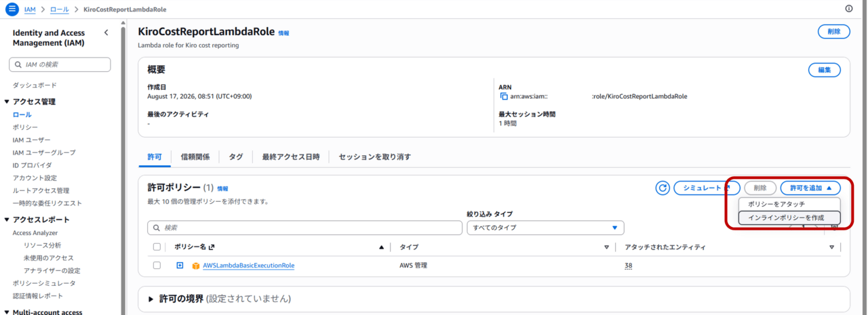Open ロール in the sidebar
Image resolution: width=868 pixels, height=315 pixels.
pos(22,114)
